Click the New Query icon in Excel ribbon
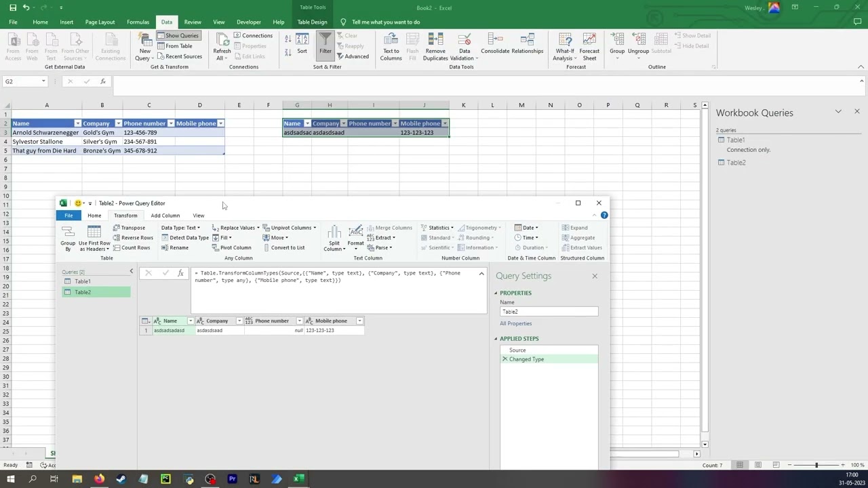This screenshot has height=488, width=868. (x=144, y=47)
